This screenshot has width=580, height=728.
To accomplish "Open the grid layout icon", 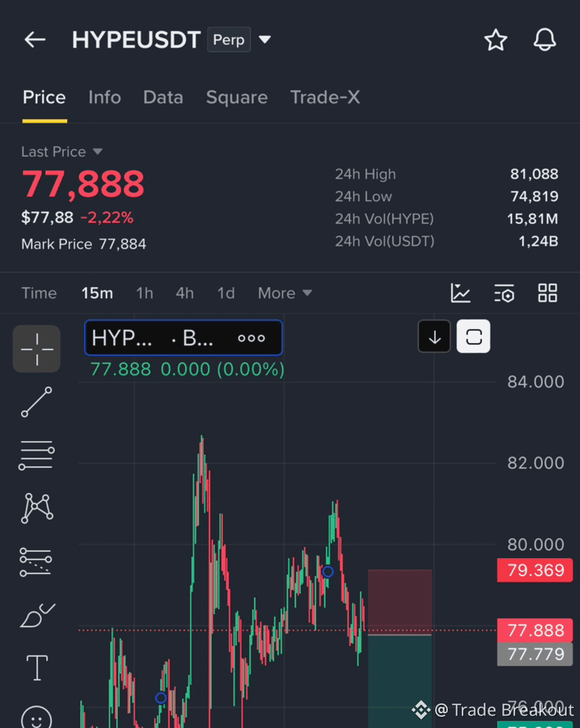I will tap(548, 294).
